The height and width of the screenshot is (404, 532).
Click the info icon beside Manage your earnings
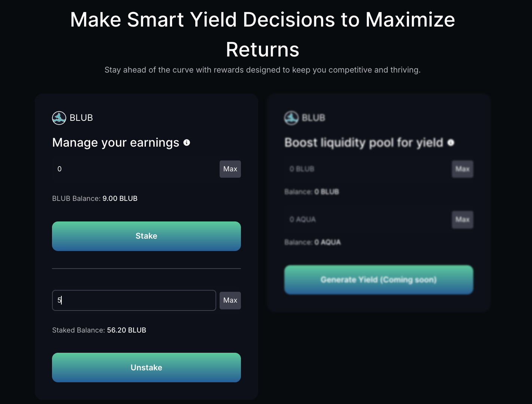(x=187, y=143)
